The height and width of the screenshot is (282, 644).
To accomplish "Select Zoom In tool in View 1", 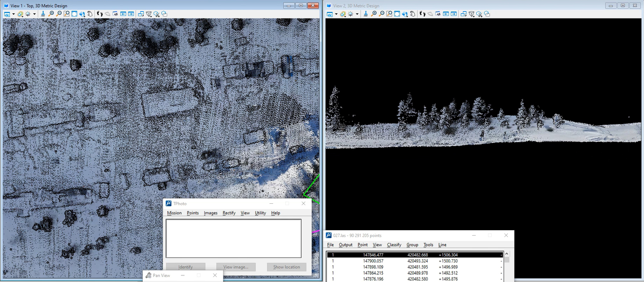I will coord(51,14).
